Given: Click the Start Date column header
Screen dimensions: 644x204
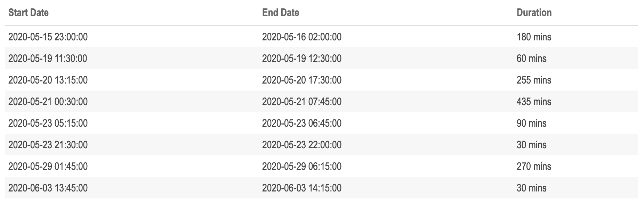Looking at the screenshot, I should pyautogui.click(x=28, y=13).
